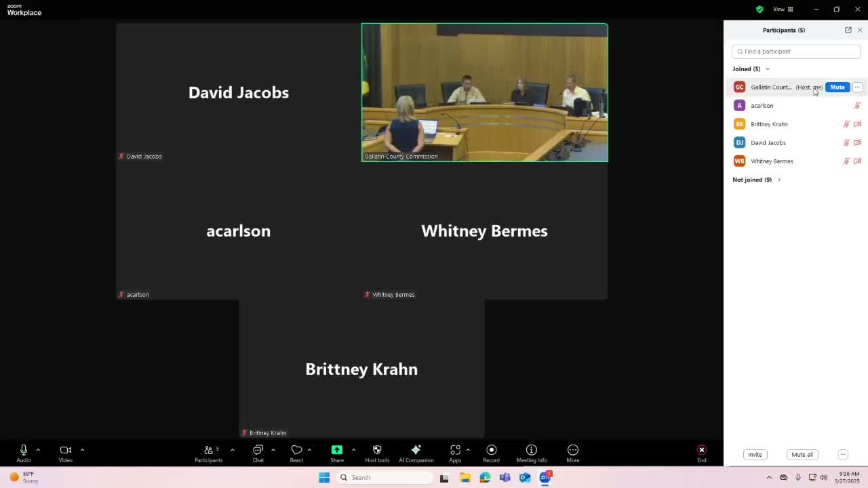
Task: Pop out the Participants panel
Action: (848, 30)
